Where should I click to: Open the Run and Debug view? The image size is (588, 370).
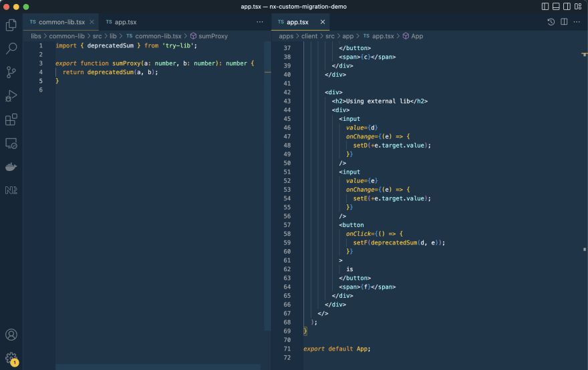(x=11, y=96)
